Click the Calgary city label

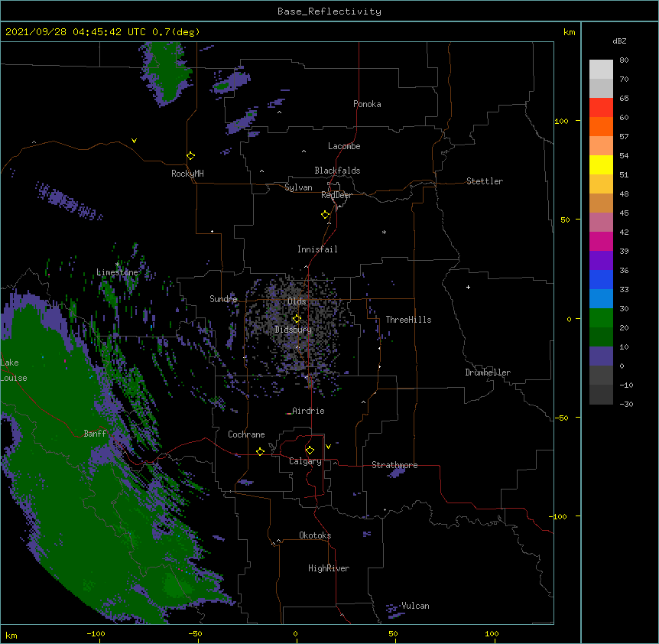(x=305, y=461)
